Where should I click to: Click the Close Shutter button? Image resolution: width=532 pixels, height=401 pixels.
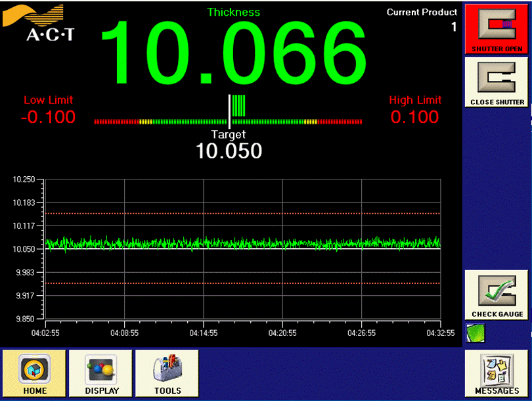click(x=497, y=82)
